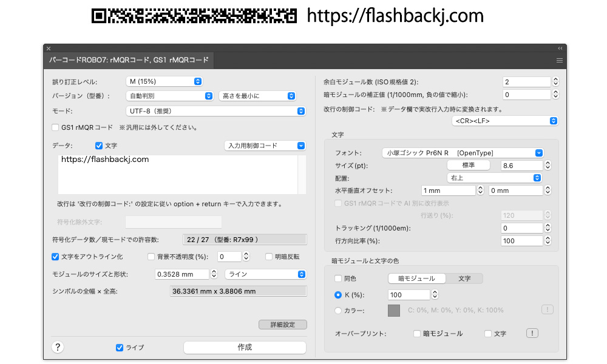Enable the GS1 rMQR code checkbox

click(56, 127)
